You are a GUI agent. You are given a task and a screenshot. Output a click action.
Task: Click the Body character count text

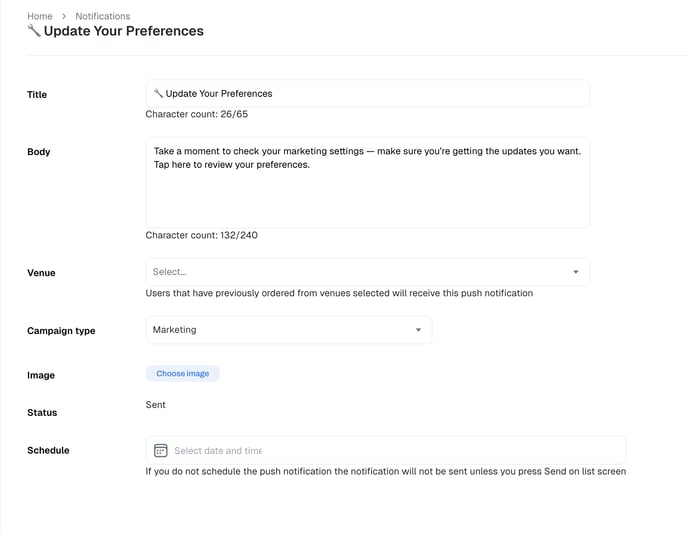point(201,235)
